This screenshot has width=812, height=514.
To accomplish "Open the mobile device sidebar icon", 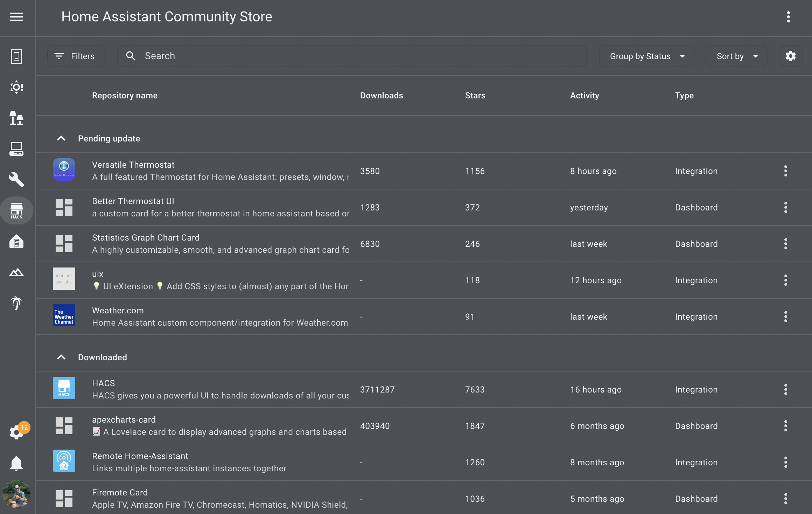I will [x=16, y=56].
